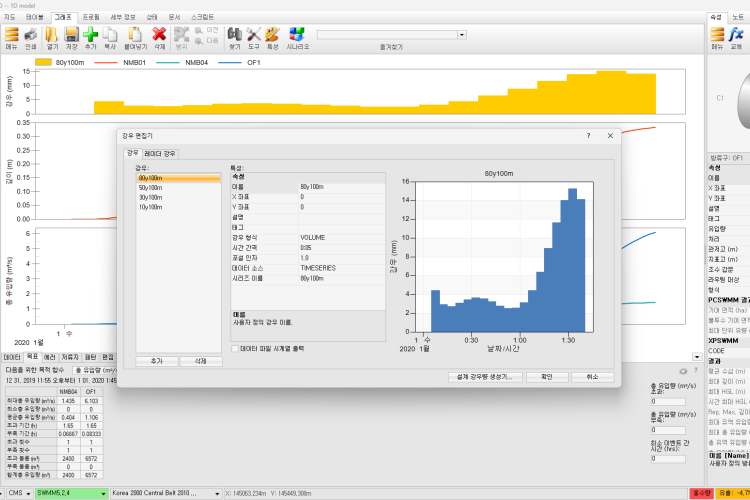Image resolution: width=750 pixels, height=500 pixels.
Task: Switch to the 테이블 tab
Action: (x=34, y=17)
